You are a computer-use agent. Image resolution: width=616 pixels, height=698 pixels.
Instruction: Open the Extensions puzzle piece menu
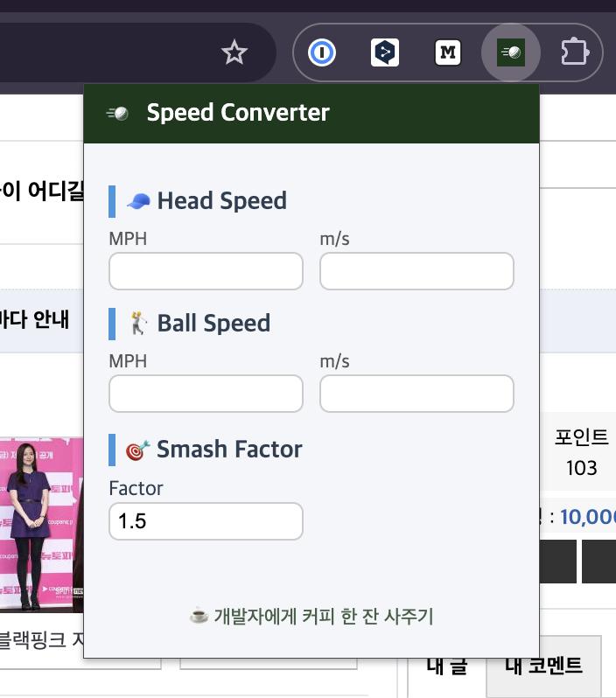pyautogui.click(x=574, y=53)
